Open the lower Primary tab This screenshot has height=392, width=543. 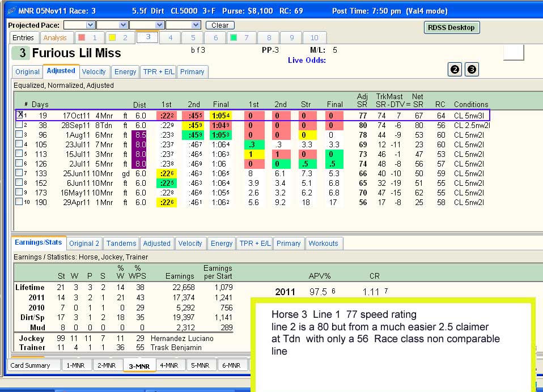pos(289,243)
